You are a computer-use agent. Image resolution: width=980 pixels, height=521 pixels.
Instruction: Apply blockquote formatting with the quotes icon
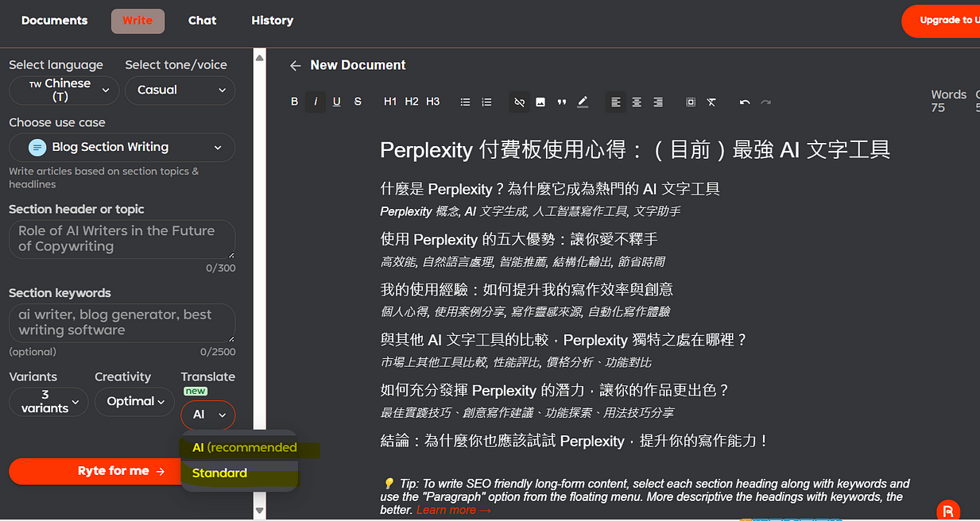pyautogui.click(x=562, y=102)
